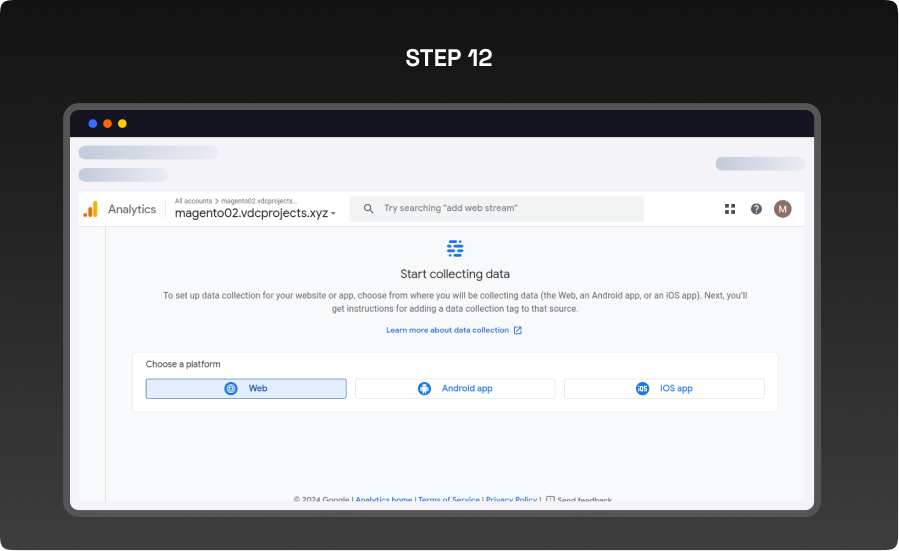Image resolution: width=899 pixels, height=551 pixels.
Task: Open the Google apps grid icon
Action: pos(730,209)
